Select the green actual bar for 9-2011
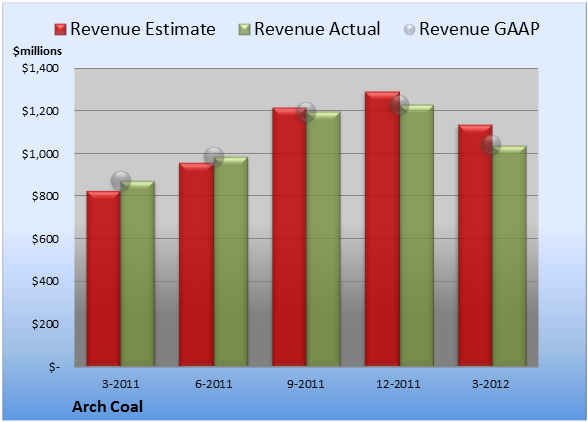This screenshot has height=422, width=588. click(x=323, y=239)
